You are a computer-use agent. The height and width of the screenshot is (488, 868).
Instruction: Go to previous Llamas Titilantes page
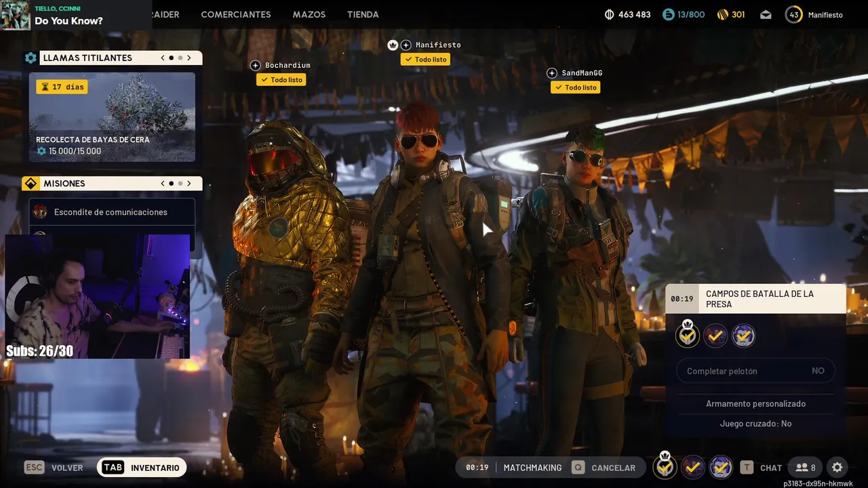pos(163,58)
